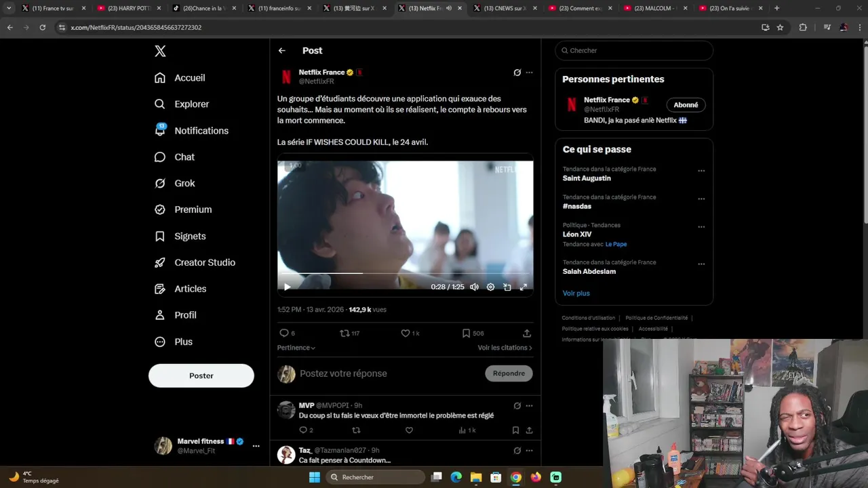Viewport: 868px width, 488px height.
Task: Bookmark MVP's comment
Action: 516,430
